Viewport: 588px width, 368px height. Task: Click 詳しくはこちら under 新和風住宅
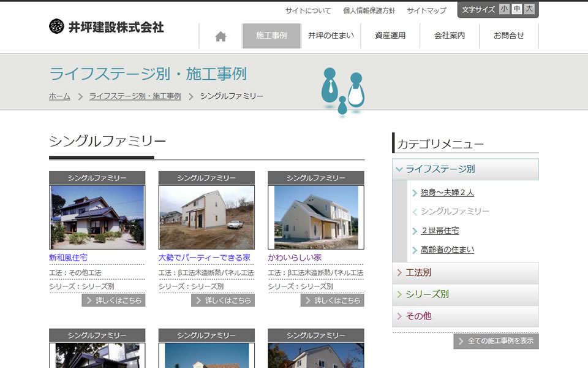[x=114, y=301]
